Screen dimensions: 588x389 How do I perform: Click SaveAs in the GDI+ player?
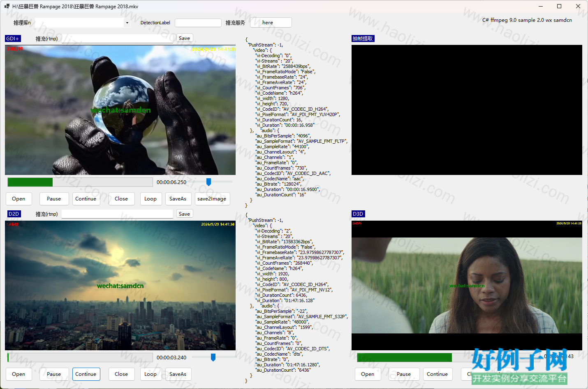(x=178, y=199)
